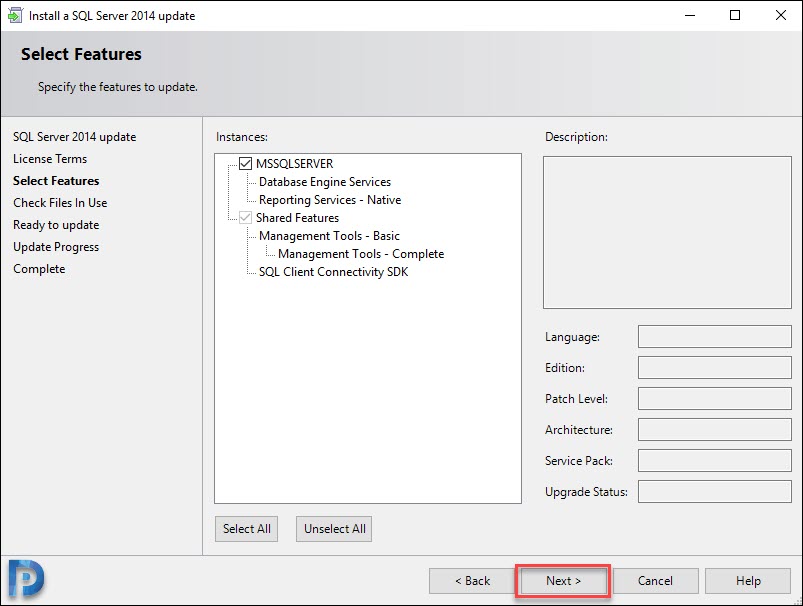This screenshot has height=606, width=803.
Task: Cancel the SQL Server update
Action: pos(655,581)
